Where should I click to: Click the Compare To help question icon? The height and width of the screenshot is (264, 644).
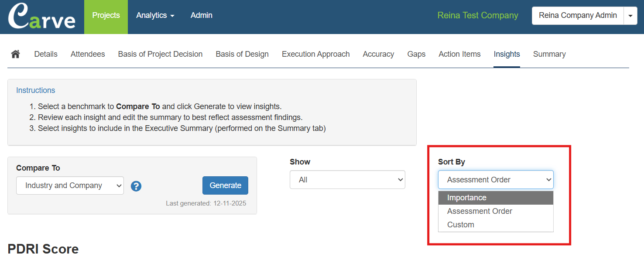tap(136, 186)
